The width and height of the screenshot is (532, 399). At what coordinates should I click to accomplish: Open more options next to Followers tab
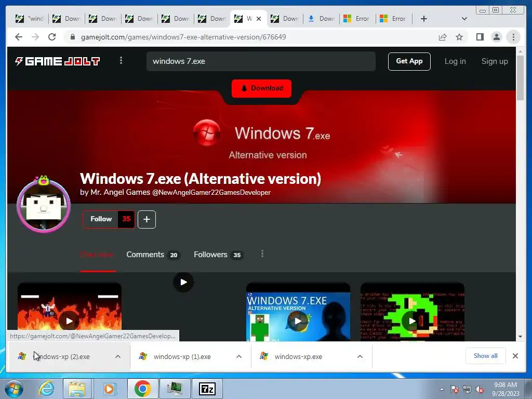[262, 254]
